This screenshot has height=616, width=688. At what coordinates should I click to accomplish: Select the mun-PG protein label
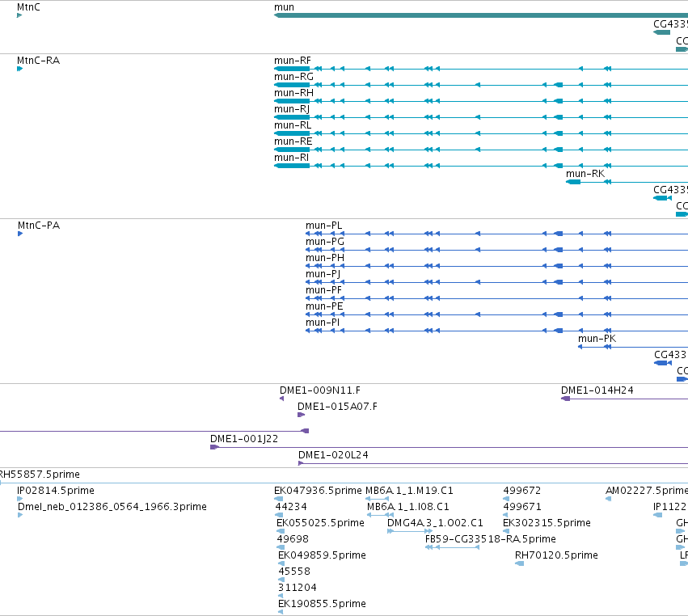[325, 242]
